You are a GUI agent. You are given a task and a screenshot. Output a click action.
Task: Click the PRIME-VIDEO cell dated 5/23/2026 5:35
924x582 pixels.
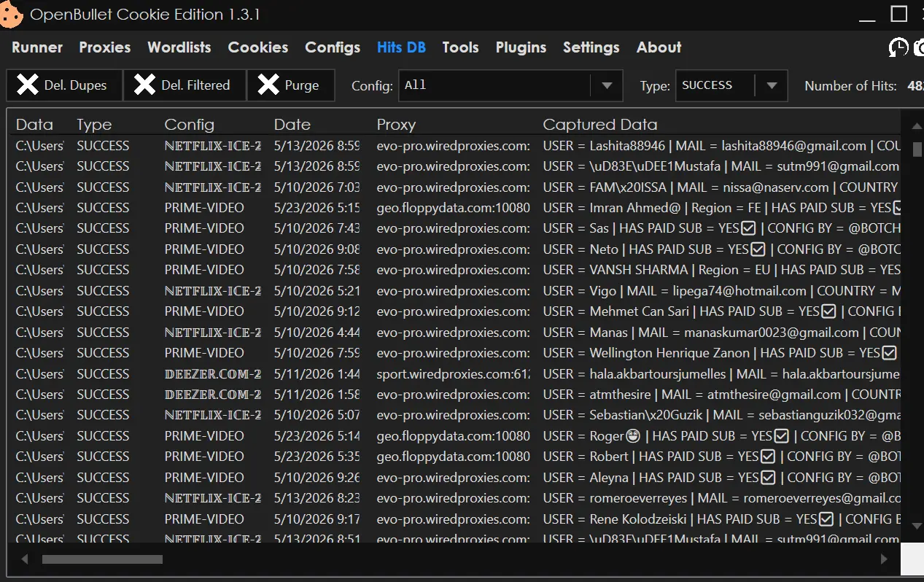point(204,457)
